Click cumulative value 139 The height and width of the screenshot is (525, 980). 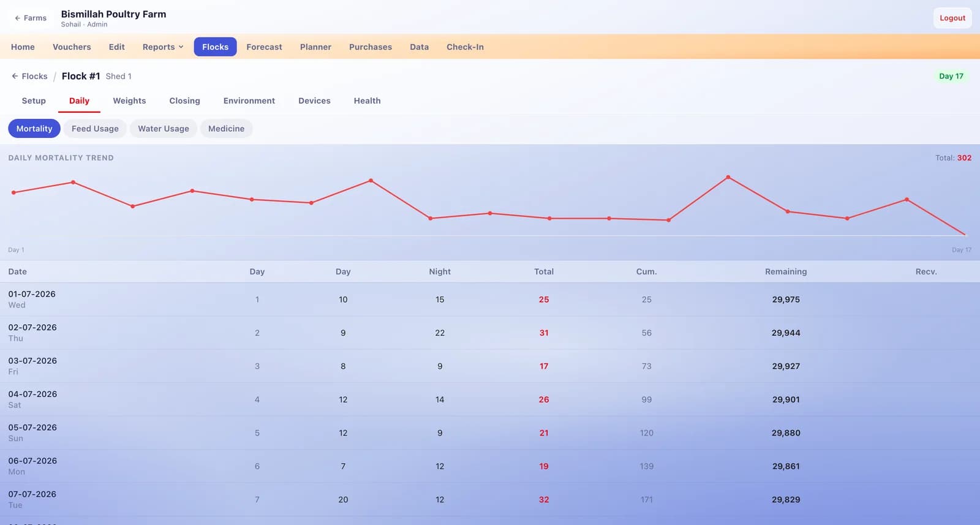[646, 466]
